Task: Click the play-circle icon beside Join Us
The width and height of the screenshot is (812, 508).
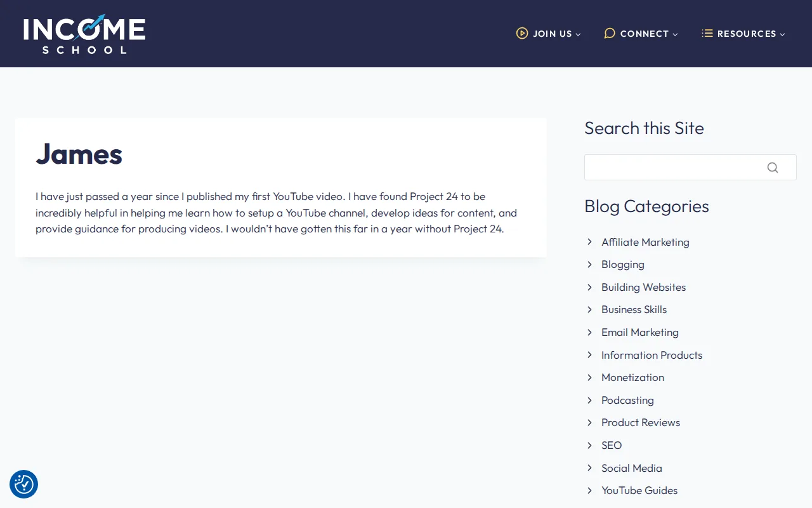Action: (522, 33)
